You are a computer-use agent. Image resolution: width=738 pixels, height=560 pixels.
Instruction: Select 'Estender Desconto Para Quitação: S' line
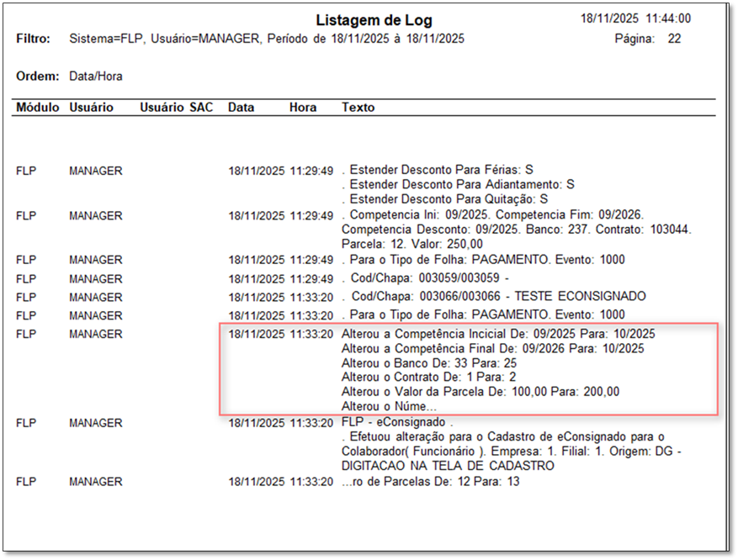pos(445,199)
